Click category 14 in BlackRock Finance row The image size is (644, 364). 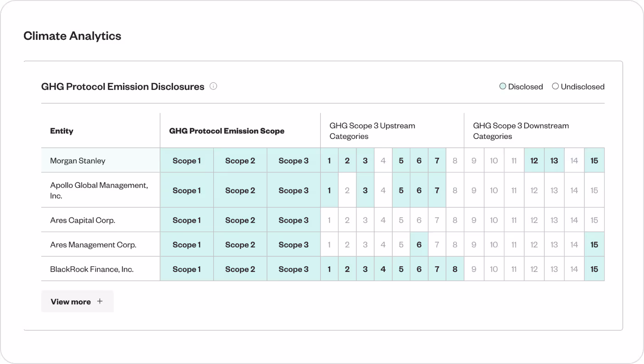click(574, 269)
